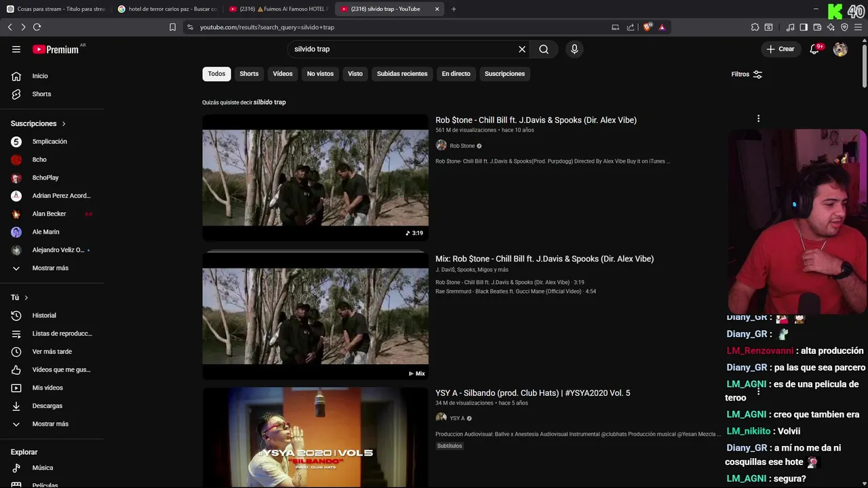The width and height of the screenshot is (868, 488).
Task: Open the YSY A channel link
Action: coord(457,418)
